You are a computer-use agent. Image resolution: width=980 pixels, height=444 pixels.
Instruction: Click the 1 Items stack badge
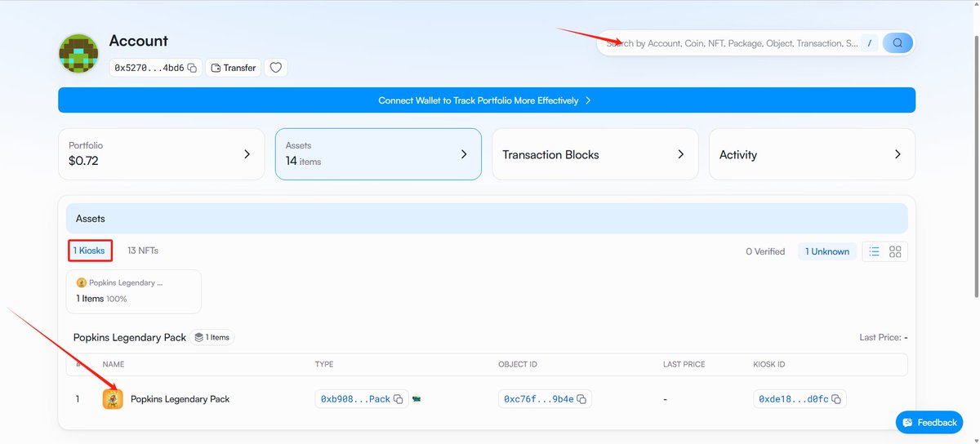(x=212, y=337)
